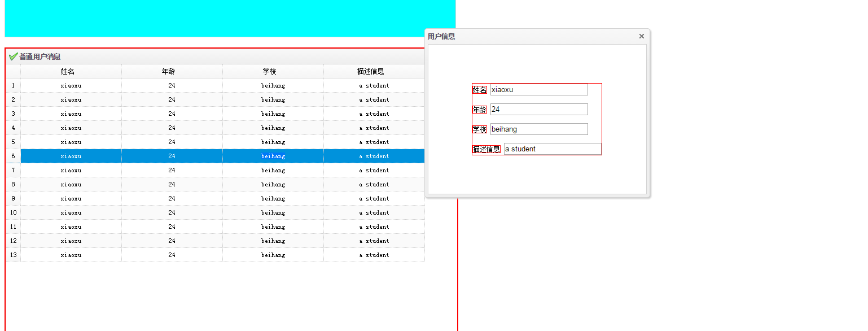Click the 学校 label in the dialog form
This screenshot has height=331, width=868.
[x=480, y=129]
